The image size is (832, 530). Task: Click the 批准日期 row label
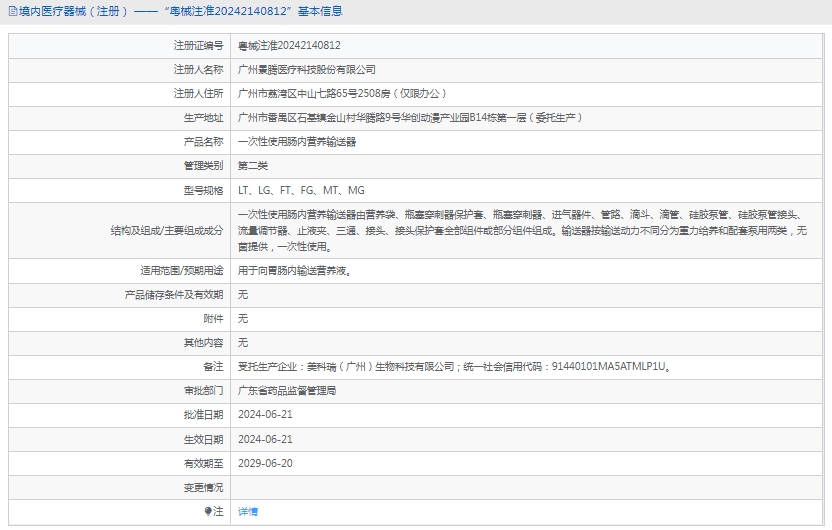[202, 415]
